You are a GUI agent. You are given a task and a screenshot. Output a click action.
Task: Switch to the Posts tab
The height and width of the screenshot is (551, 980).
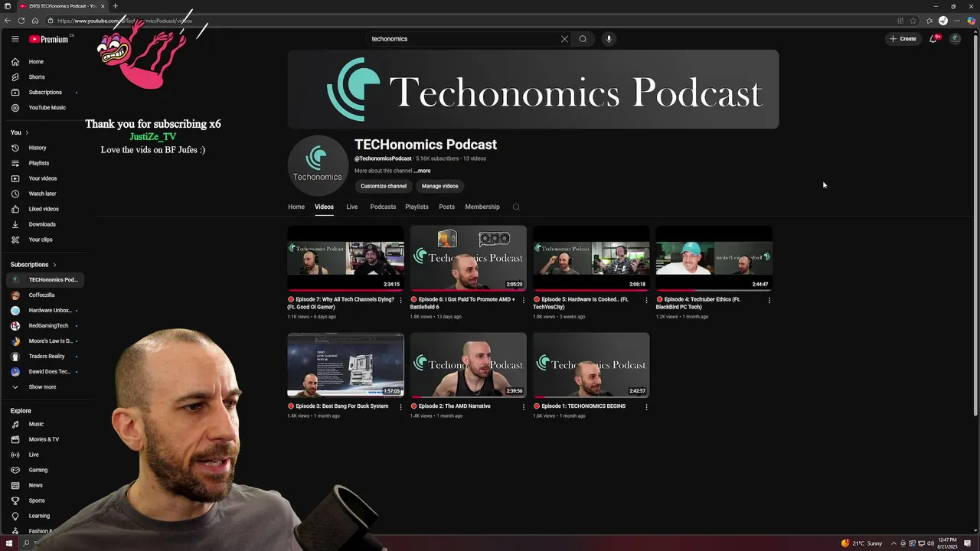click(447, 207)
